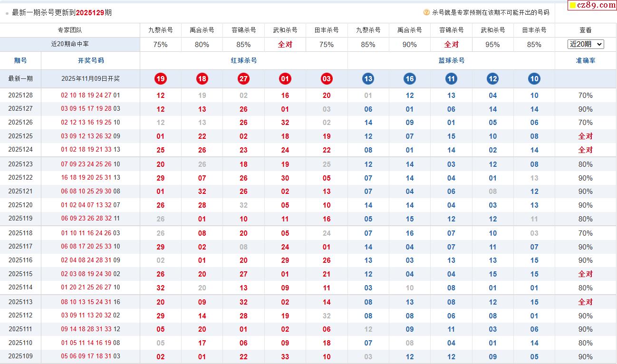Image resolution: width=617 pixels, height=364 pixels.
Task: Click the 开奖号码 column header
Action: (91, 60)
